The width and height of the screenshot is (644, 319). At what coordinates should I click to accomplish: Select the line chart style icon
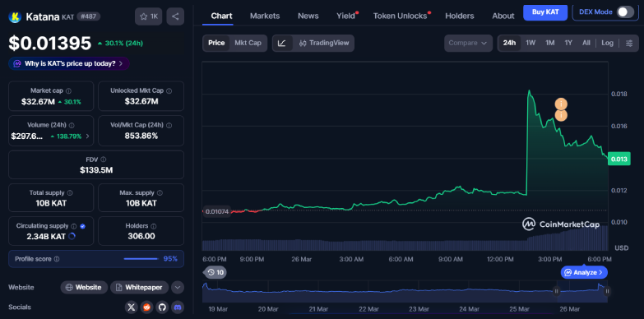(282, 43)
